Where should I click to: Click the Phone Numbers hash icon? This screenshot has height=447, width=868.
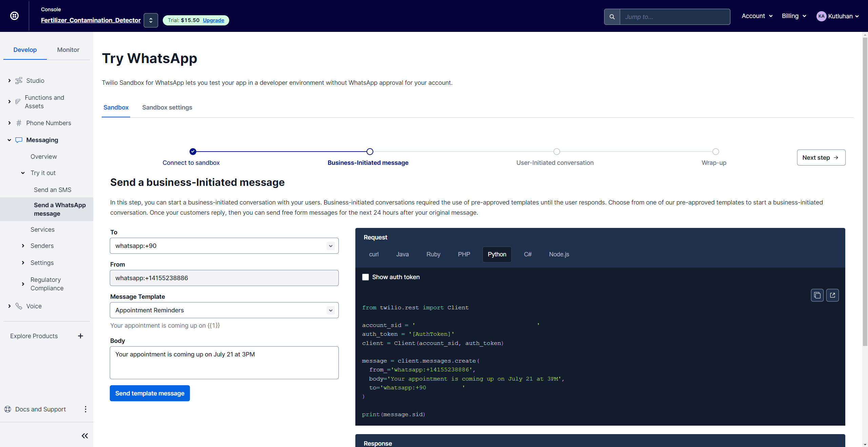pos(19,123)
